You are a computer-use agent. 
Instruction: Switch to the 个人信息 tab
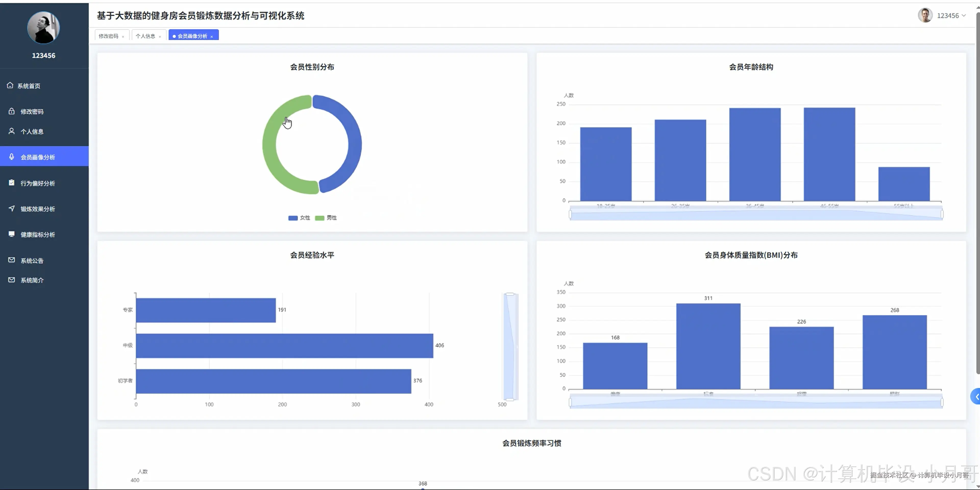(145, 36)
